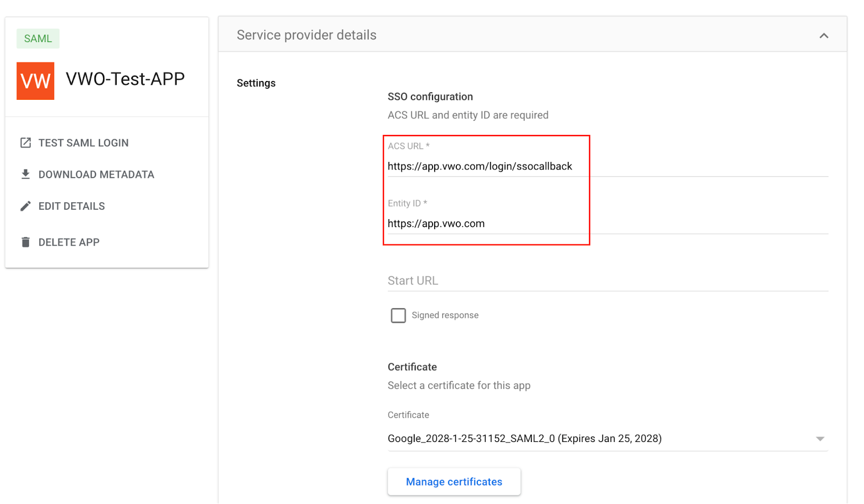Click the Signed response label text
The image size is (864, 504).
pyautogui.click(x=445, y=315)
